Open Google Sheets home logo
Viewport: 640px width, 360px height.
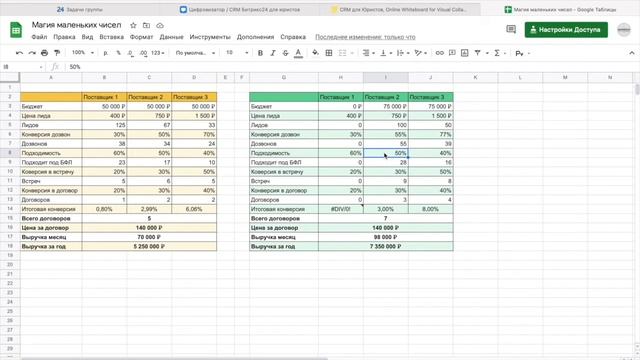pos(16,30)
